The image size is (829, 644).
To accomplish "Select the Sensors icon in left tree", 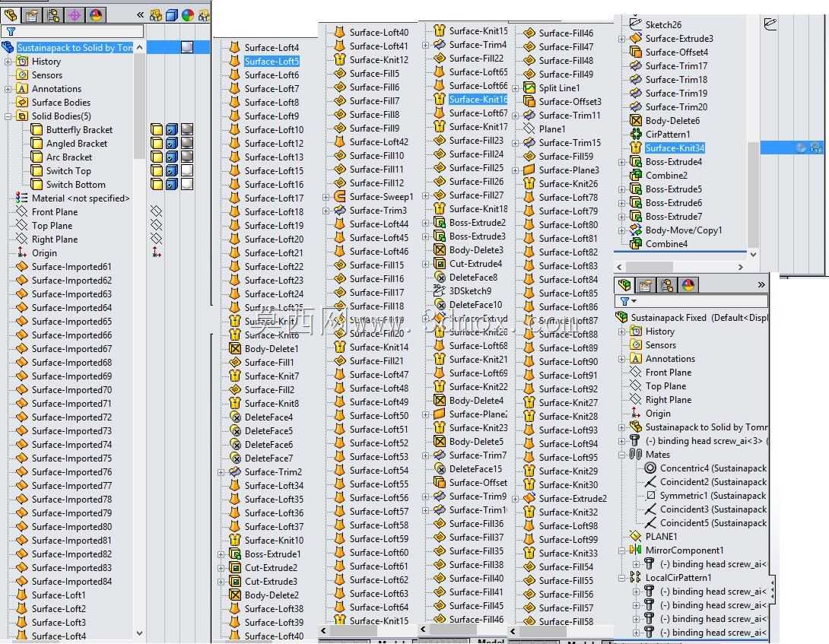I will point(22,75).
